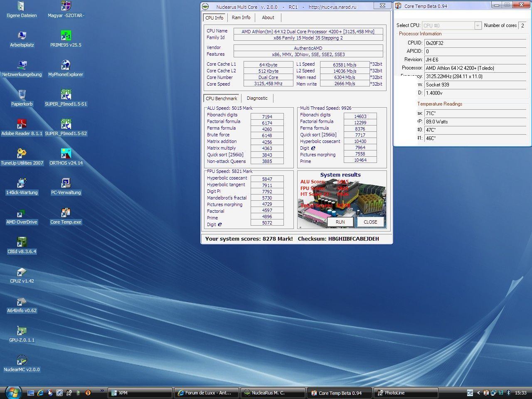Select the PRIME95 v25.5 desktop icon
The image size is (532, 399).
66,39
